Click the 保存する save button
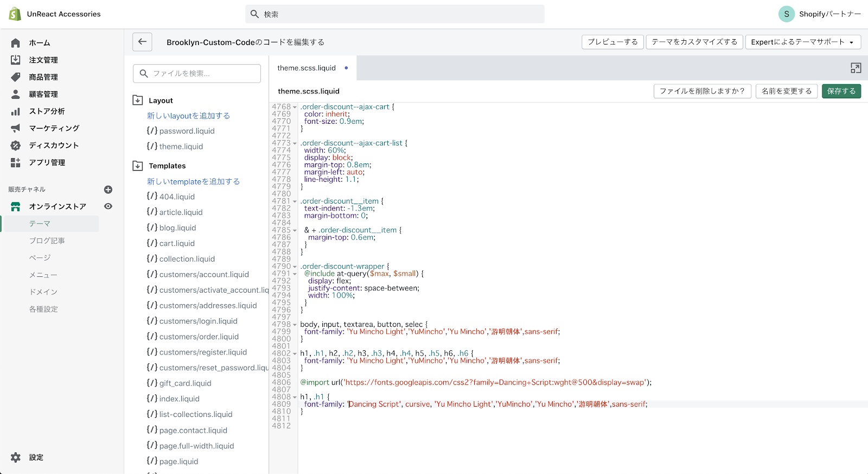Viewport: 868px width, 474px height. [841, 91]
